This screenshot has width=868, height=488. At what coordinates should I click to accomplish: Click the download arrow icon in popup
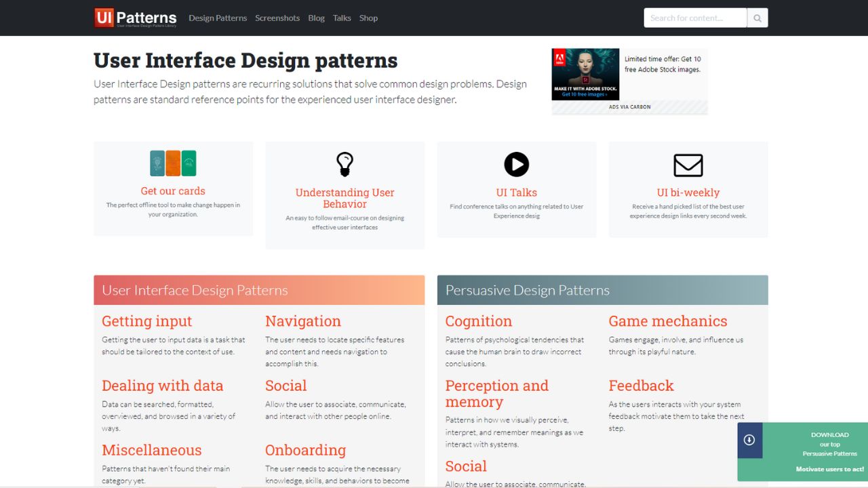coord(749,440)
